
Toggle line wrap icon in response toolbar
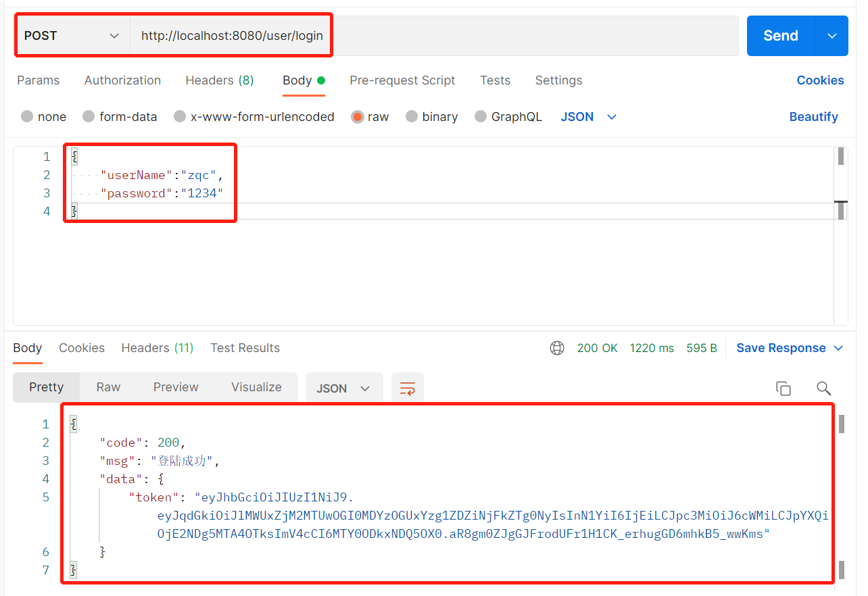pyautogui.click(x=407, y=388)
